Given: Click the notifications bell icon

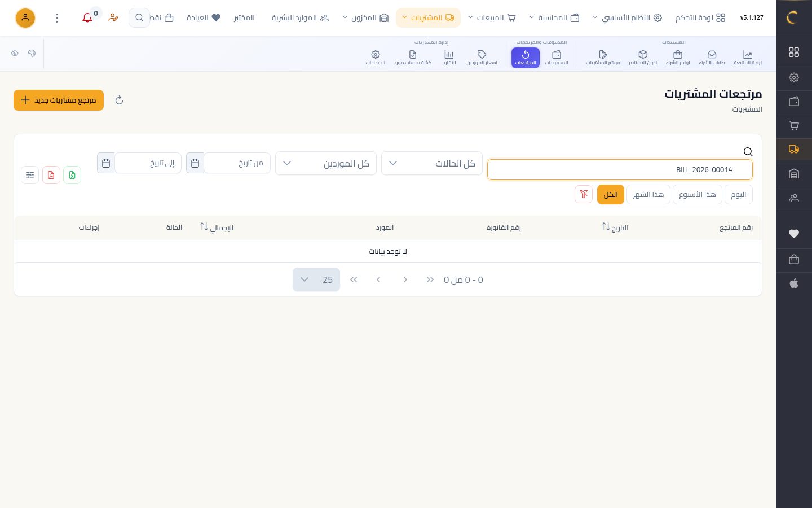Looking at the screenshot, I should pos(87,18).
